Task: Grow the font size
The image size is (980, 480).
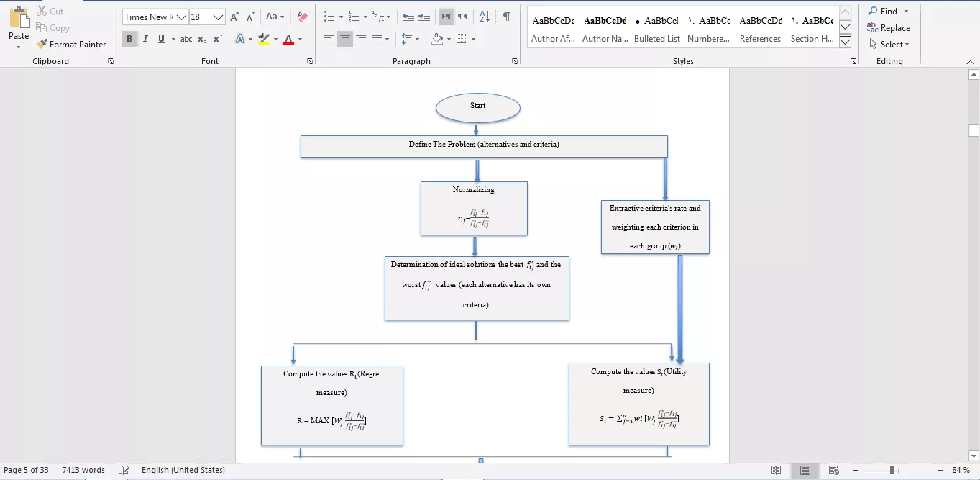Action: 234,17
